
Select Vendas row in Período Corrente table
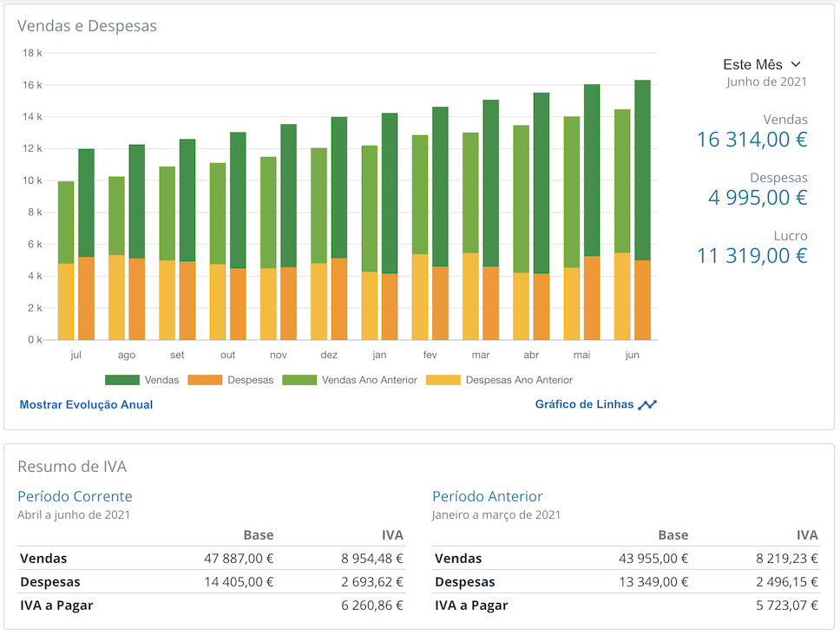point(212,559)
